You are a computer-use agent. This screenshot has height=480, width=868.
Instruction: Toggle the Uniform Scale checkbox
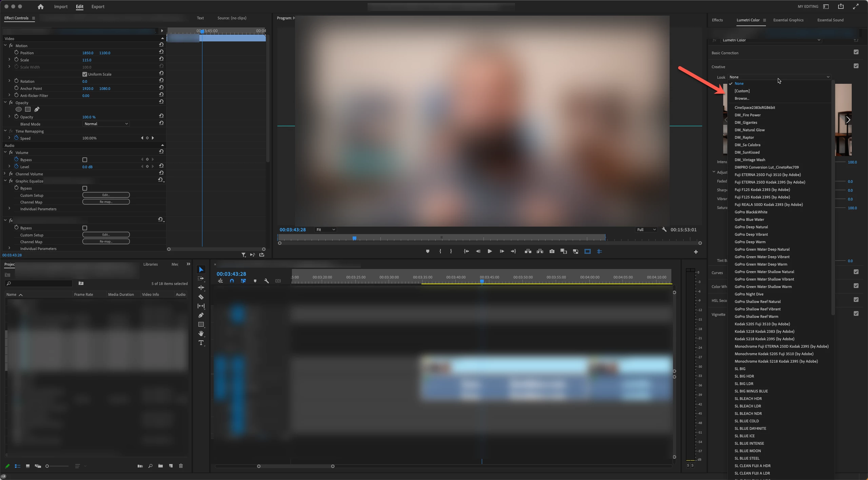pyautogui.click(x=85, y=74)
